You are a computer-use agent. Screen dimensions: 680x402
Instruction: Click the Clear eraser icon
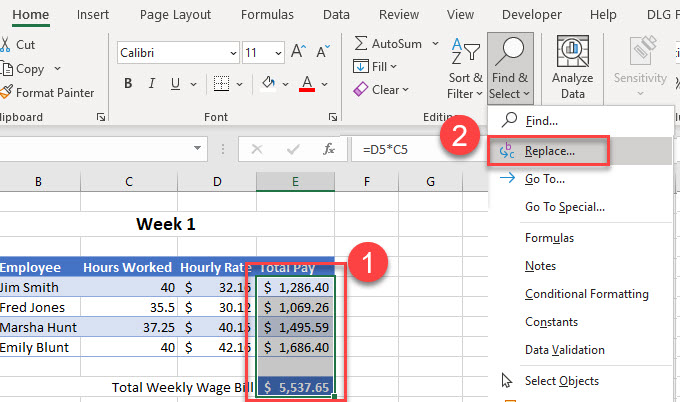coord(361,90)
